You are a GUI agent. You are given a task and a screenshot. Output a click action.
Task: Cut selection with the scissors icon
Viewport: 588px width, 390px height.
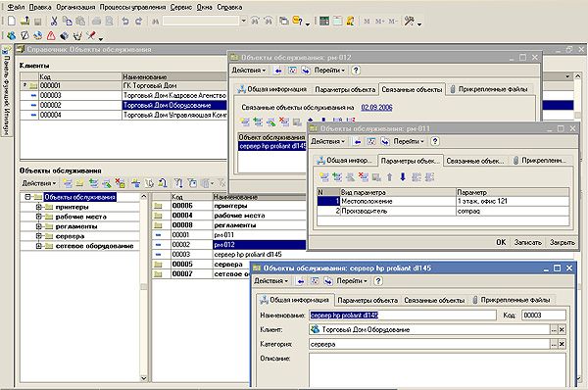point(54,21)
